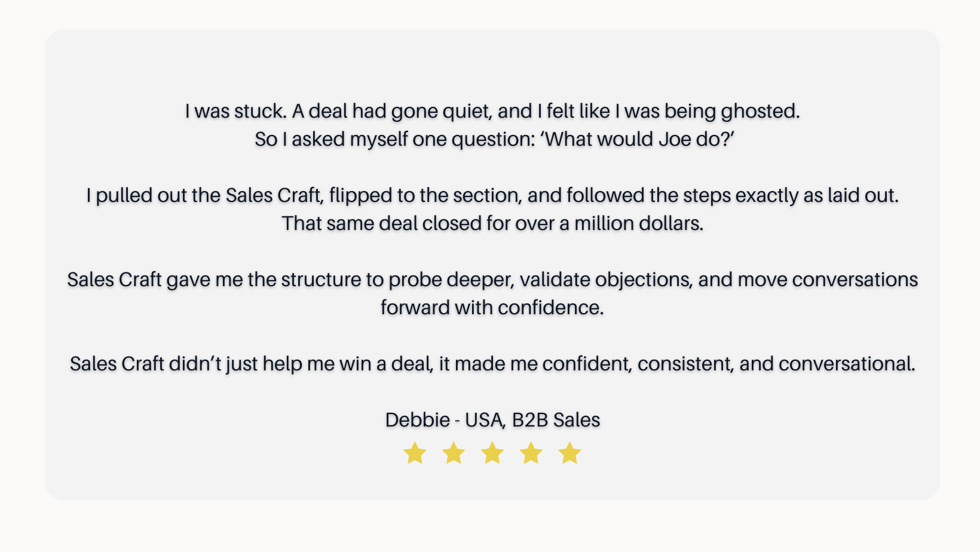Viewport: 980px width, 552px height.
Task: Click the word "conversational" in the last sentence
Action: pyautogui.click(x=846, y=364)
